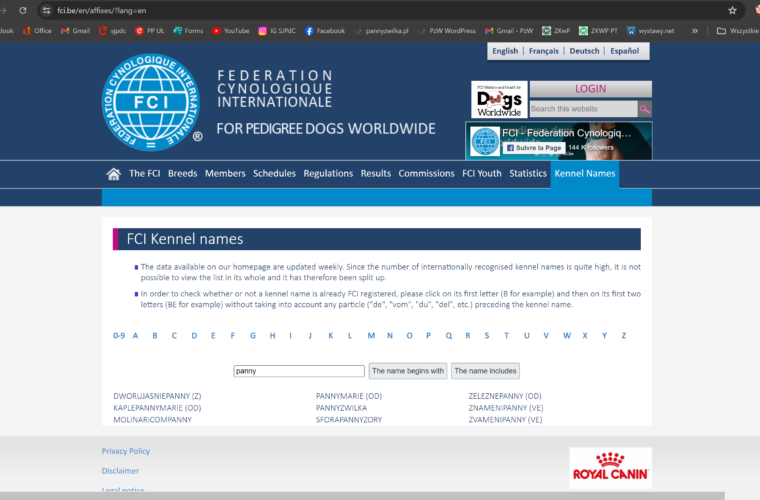The height and width of the screenshot is (500, 760).
Task: Click the FCI globe logo
Action: 150,97
